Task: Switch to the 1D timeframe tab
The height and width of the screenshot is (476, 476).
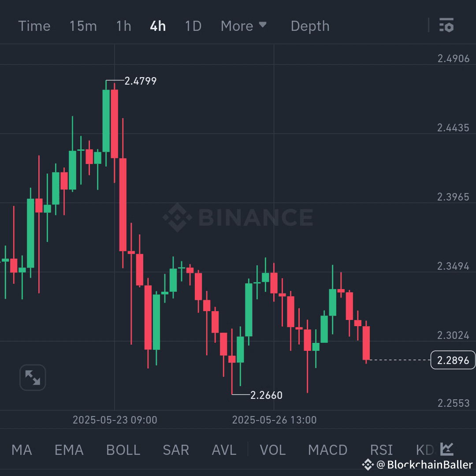Action: (193, 26)
